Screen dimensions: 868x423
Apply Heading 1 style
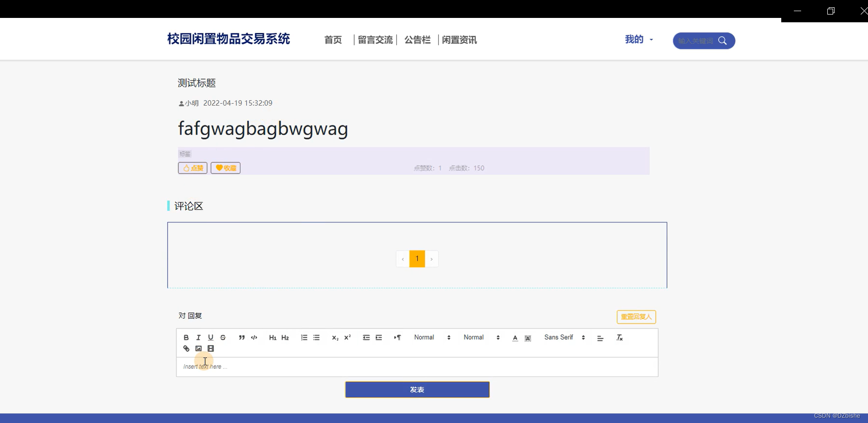(x=272, y=338)
